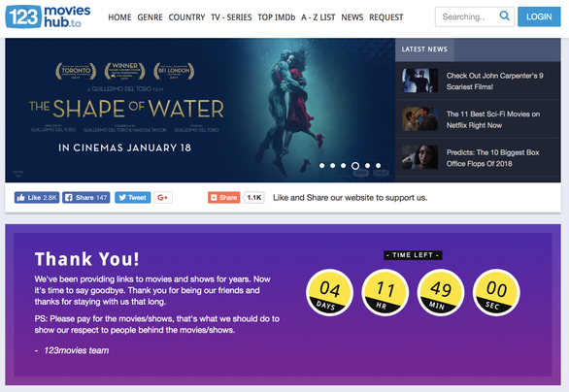Click the Sci-Fi Movies news thumbnail
This screenshot has height=392, width=569.
(419, 119)
